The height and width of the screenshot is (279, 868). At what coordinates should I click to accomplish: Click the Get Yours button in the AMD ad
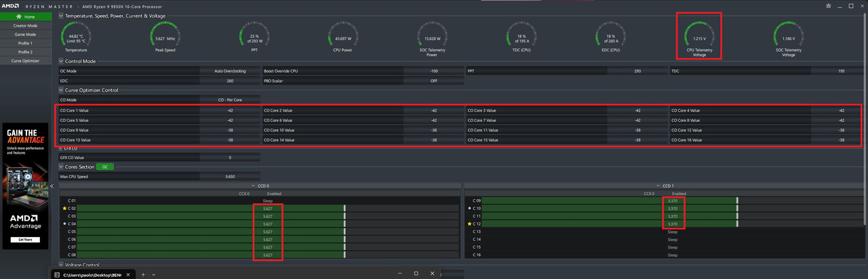pos(25,240)
